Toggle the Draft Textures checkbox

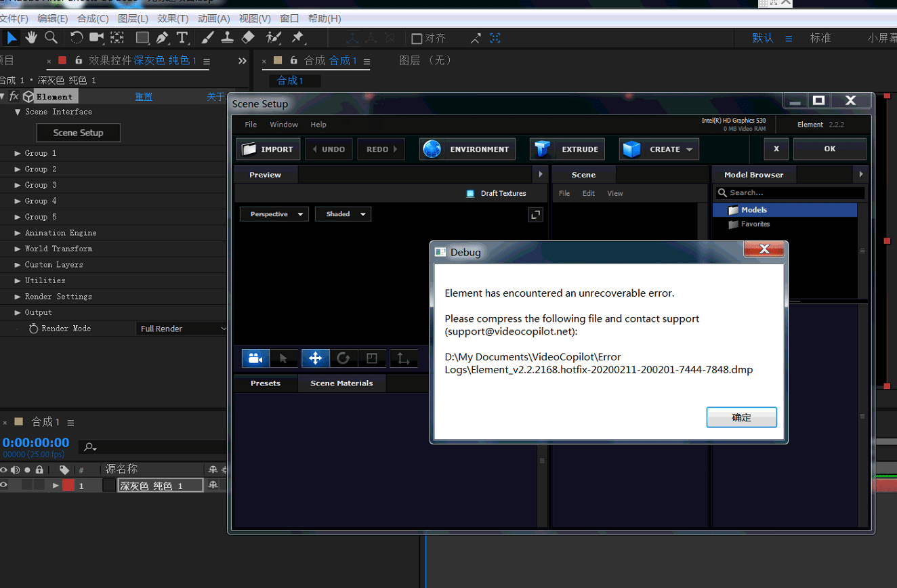pos(470,194)
